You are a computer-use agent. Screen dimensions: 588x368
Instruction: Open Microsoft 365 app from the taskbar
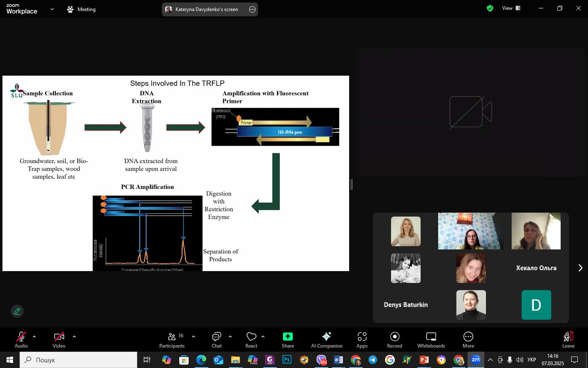pyautogui.click(x=253, y=360)
